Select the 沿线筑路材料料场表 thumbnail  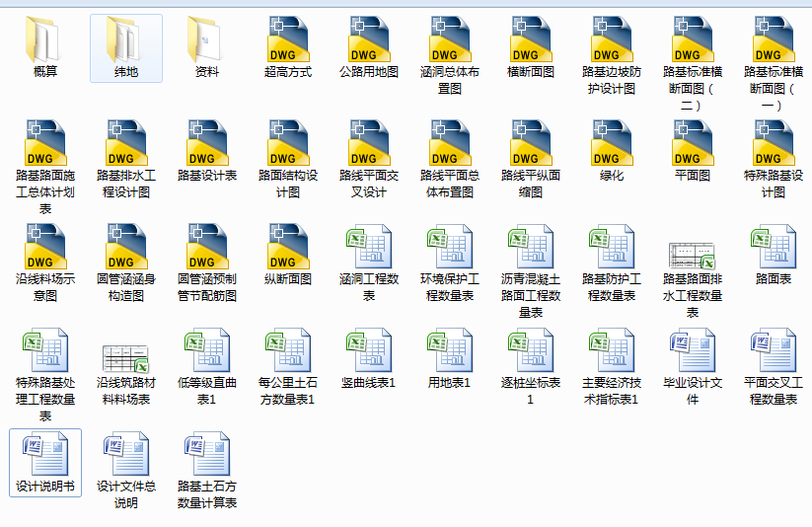126,359
